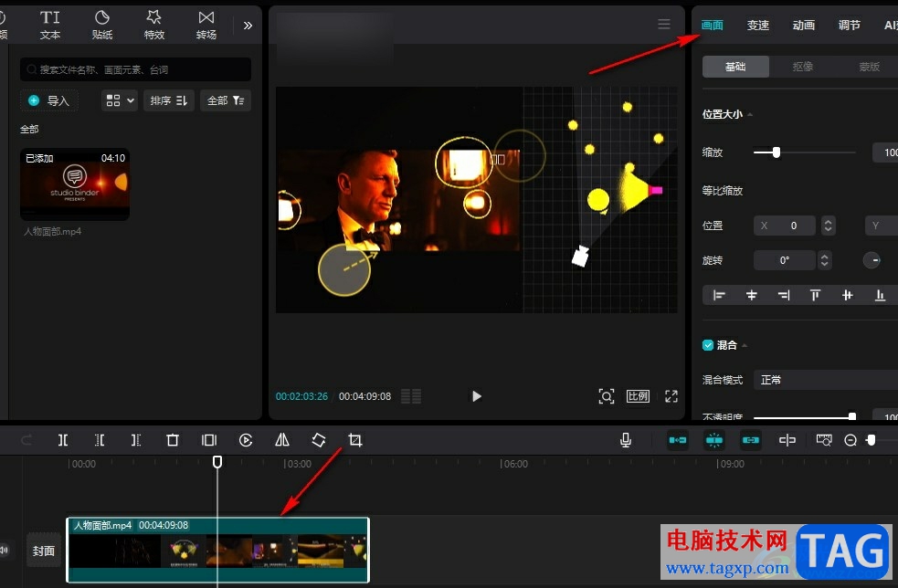Click the 导入 import button
Screen dimensions: 898x588
[49, 100]
